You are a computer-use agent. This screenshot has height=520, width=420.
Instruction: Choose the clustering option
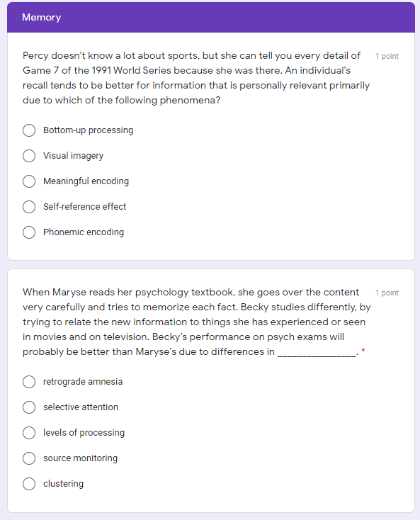[29, 484]
